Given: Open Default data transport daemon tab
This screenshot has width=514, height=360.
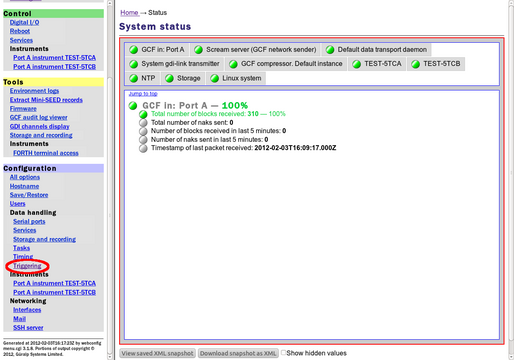Looking at the screenshot, I should (377, 50).
